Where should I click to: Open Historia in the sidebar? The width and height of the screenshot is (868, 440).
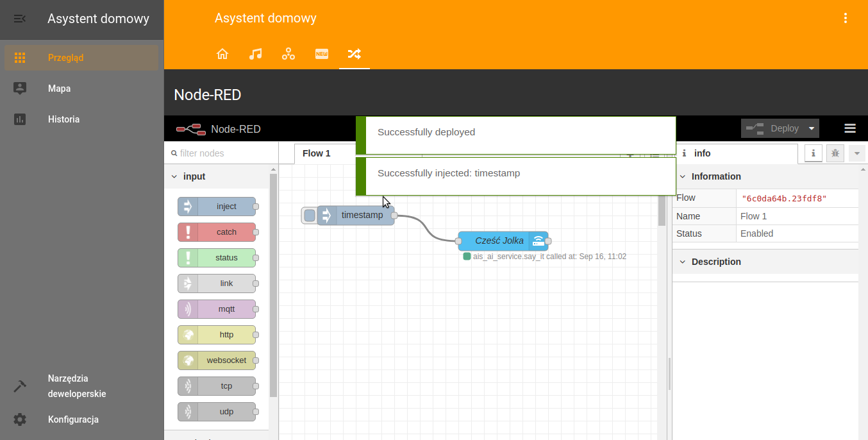(81, 119)
